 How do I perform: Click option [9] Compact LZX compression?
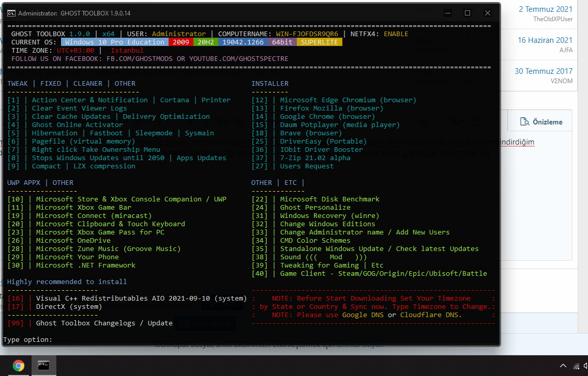pos(71,166)
